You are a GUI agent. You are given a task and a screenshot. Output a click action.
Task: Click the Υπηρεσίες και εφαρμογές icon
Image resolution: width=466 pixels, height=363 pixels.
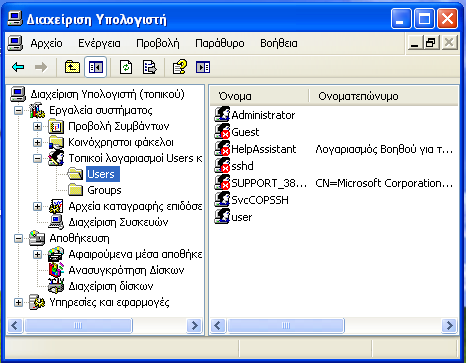[37, 302]
